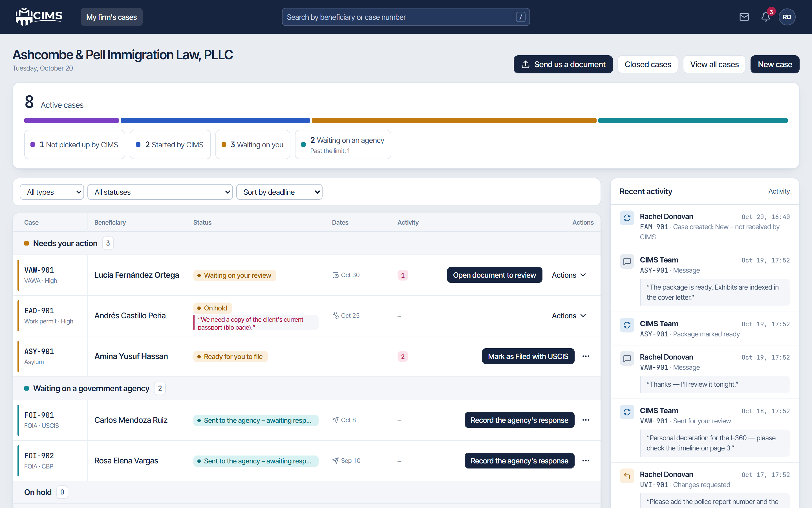Open more options for FOI-902 row
Viewport: 812px width, 508px height.
(586, 461)
